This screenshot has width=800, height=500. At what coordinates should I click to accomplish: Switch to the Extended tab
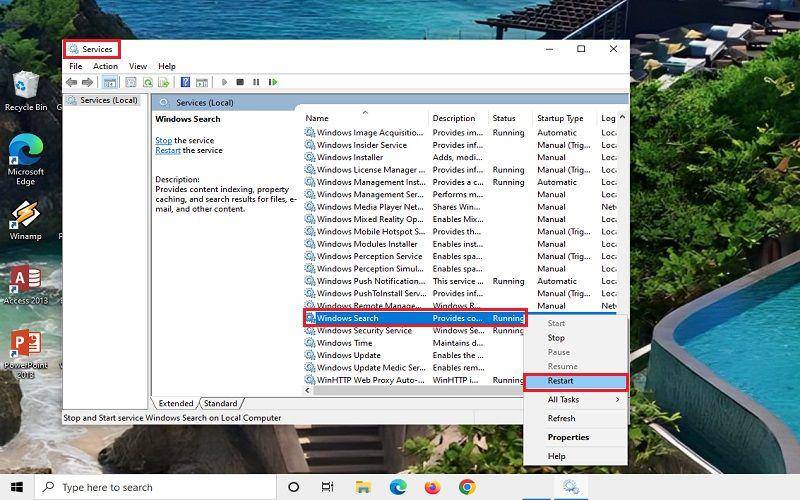(176, 404)
